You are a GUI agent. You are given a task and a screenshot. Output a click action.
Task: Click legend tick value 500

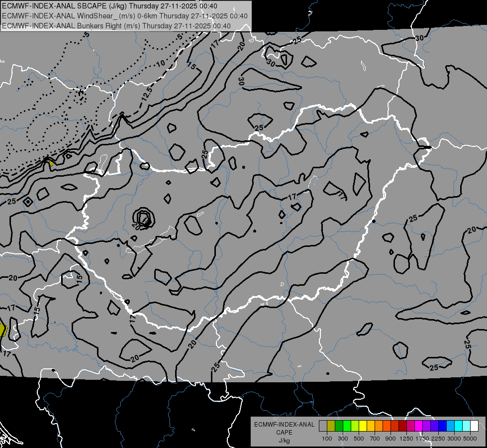click(359, 439)
